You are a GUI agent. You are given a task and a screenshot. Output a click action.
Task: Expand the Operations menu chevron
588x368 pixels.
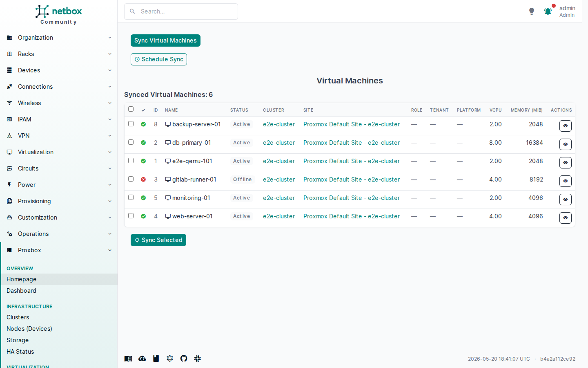(x=110, y=234)
